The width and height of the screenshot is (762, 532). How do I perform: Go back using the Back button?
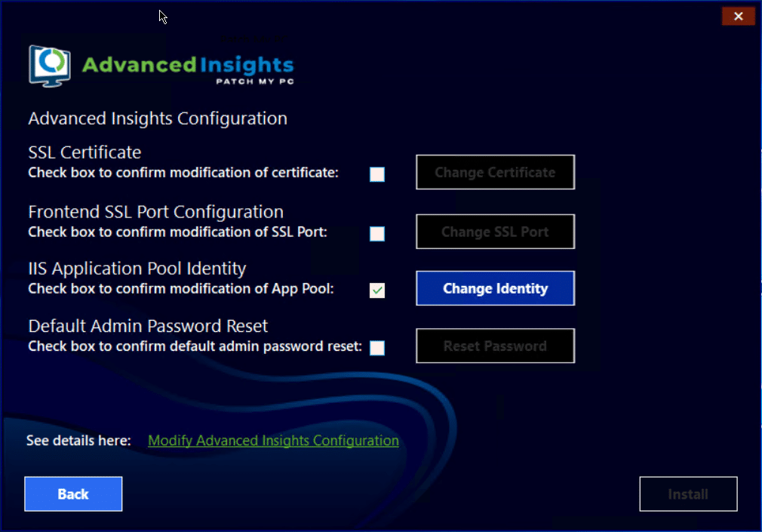(x=73, y=494)
